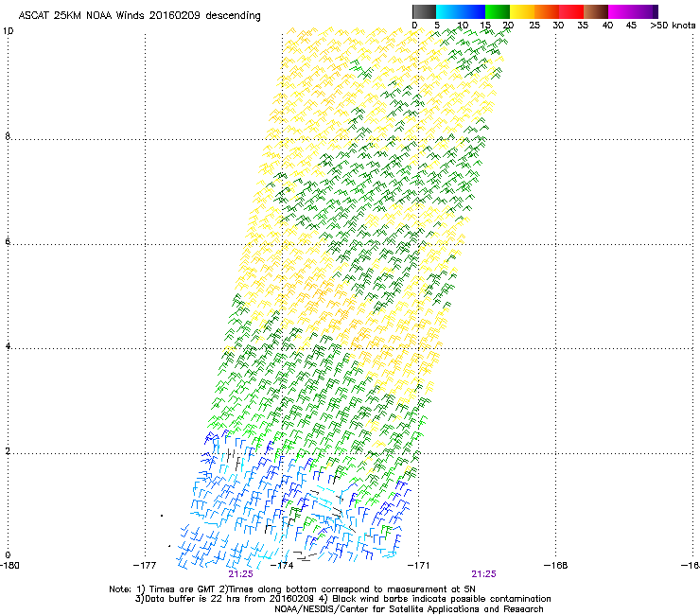The height and width of the screenshot is (615, 700).
Task: Click the '15' legend tick label
Action: (485, 26)
